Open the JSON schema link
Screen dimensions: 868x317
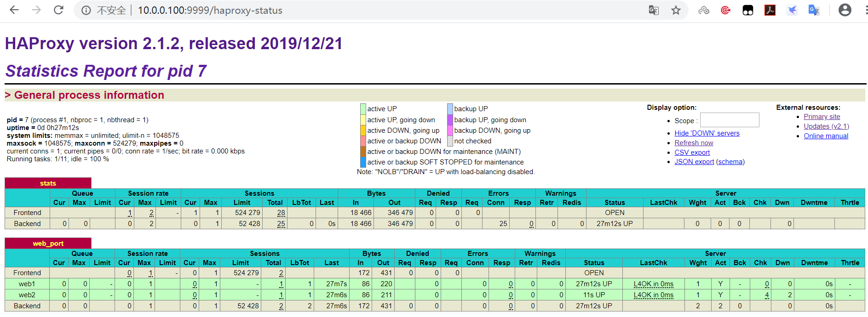coord(730,162)
